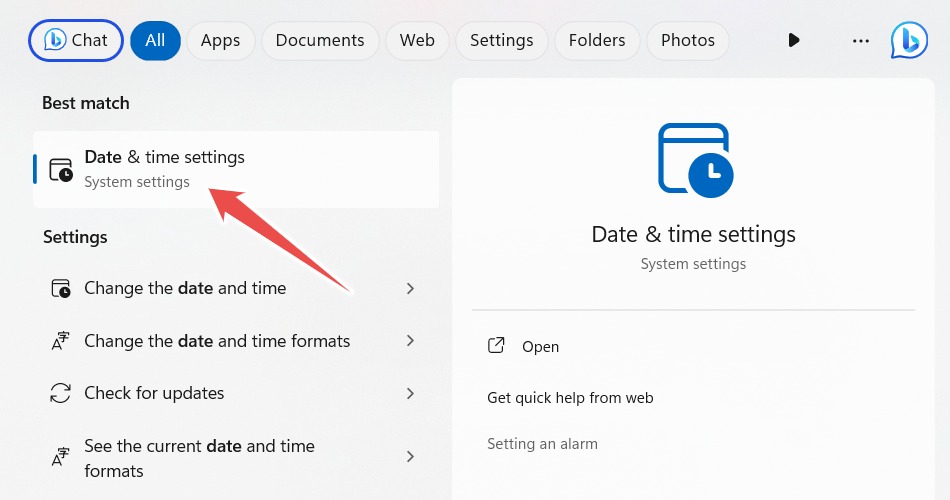
Task: Open Bing Chat from the Chat button
Action: [76, 41]
